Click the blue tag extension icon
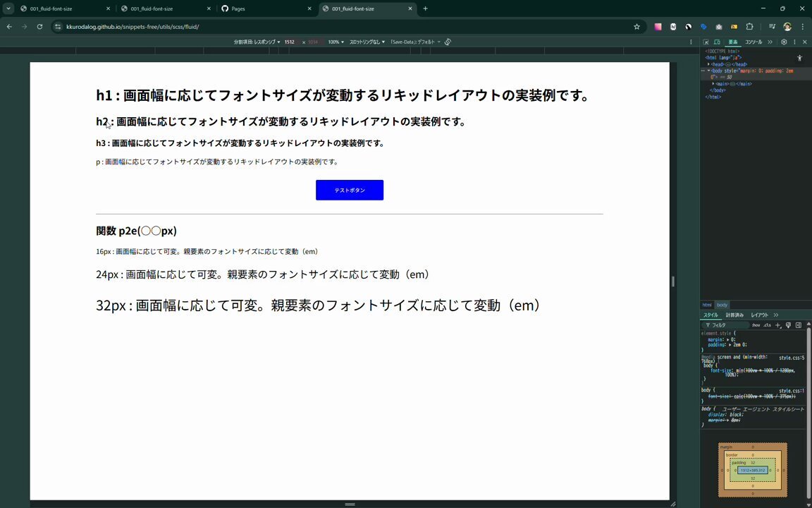812x508 pixels. 703,26
